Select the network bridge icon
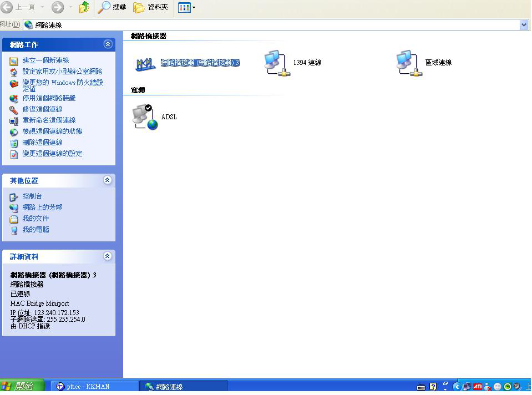Screen dimensions: 532x395 (145, 63)
